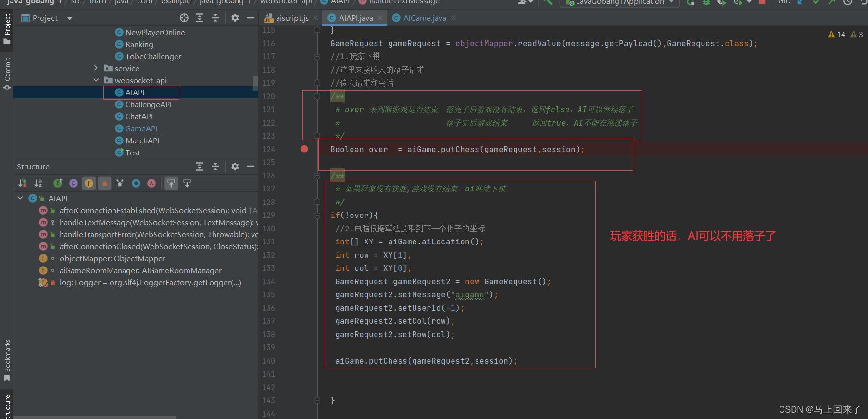Collapse the AIAPI class node in Structure tree
Image resolution: width=868 pixels, height=419 pixels.
pyautogui.click(x=20, y=198)
